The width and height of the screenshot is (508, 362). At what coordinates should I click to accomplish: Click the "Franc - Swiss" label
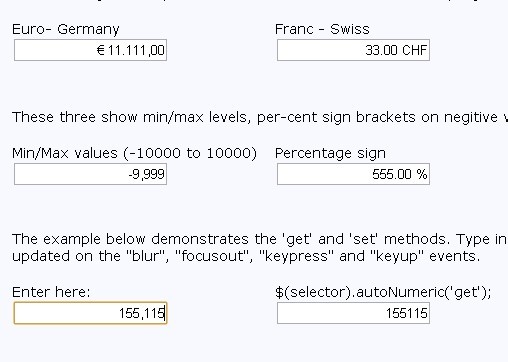[x=322, y=29]
